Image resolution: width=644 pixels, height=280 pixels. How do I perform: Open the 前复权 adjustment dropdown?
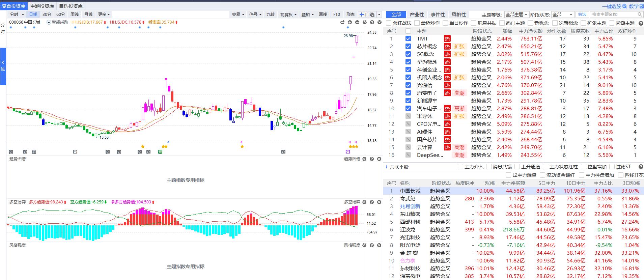pyautogui.click(x=288, y=15)
